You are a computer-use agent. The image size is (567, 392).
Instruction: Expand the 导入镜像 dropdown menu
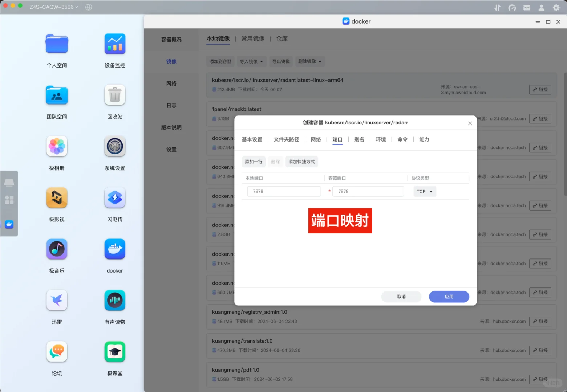pos(251,61)
